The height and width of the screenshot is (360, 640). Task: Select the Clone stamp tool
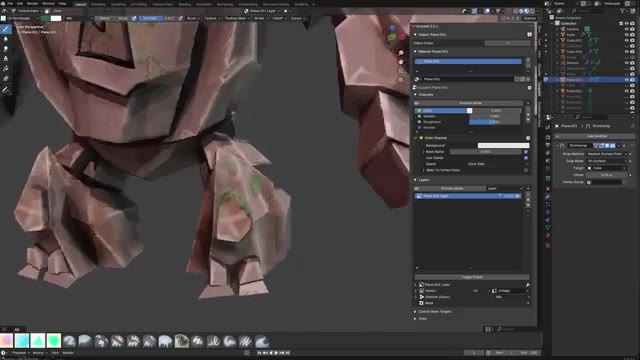pyautogui.click(x=6, y=59)
